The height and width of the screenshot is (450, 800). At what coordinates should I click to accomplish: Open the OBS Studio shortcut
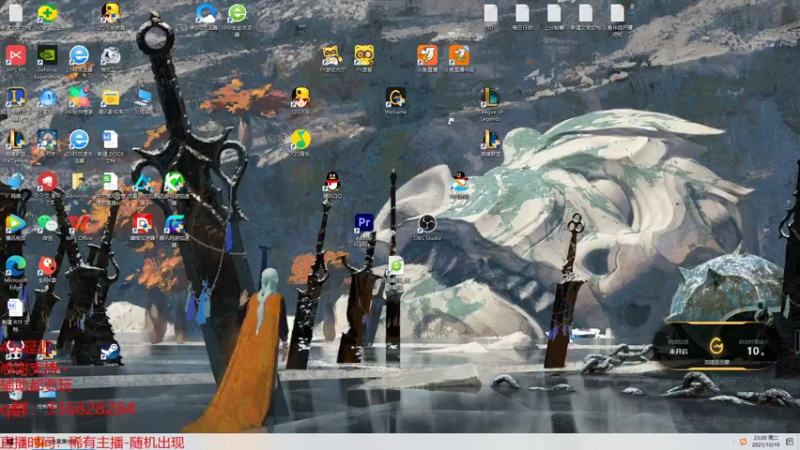[427, 223]
